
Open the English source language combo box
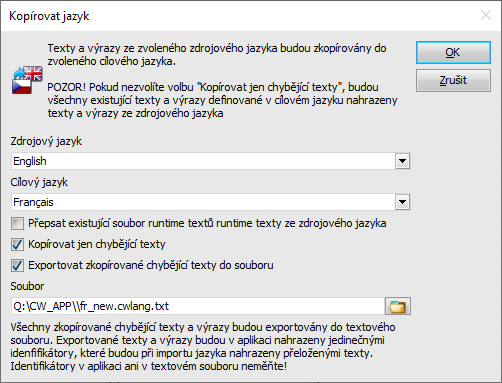(x=210, y=161)
